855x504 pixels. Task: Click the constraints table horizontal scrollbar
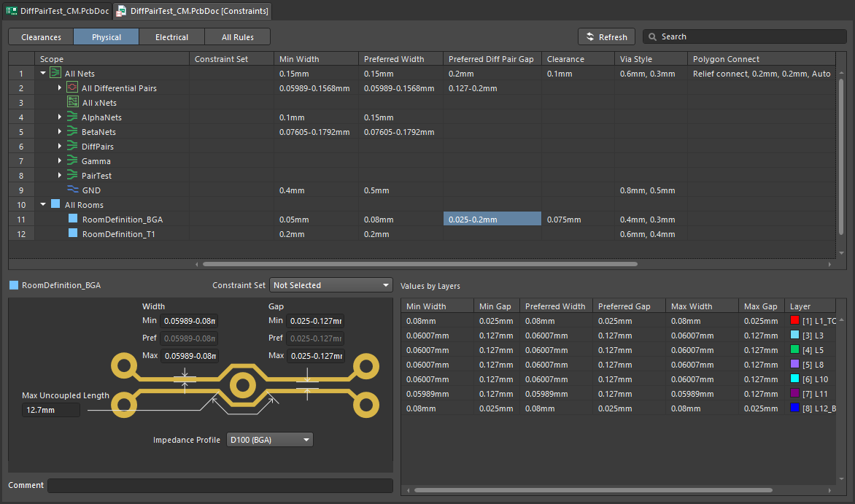coord(420,264)
